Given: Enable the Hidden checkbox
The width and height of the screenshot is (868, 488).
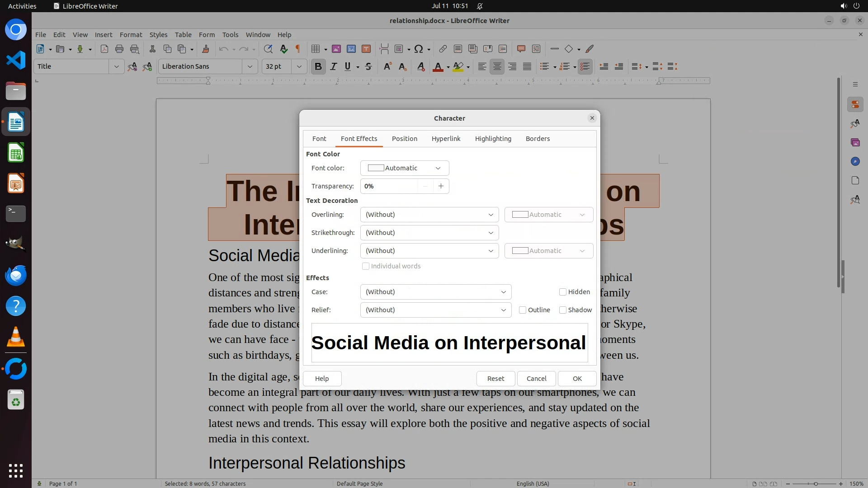Looking at the screenshot, I should tap(563, 292).
